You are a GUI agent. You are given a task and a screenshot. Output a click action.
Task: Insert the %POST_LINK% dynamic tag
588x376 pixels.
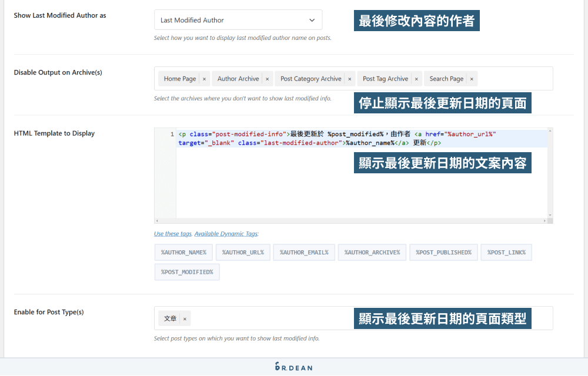click(506, 252)
